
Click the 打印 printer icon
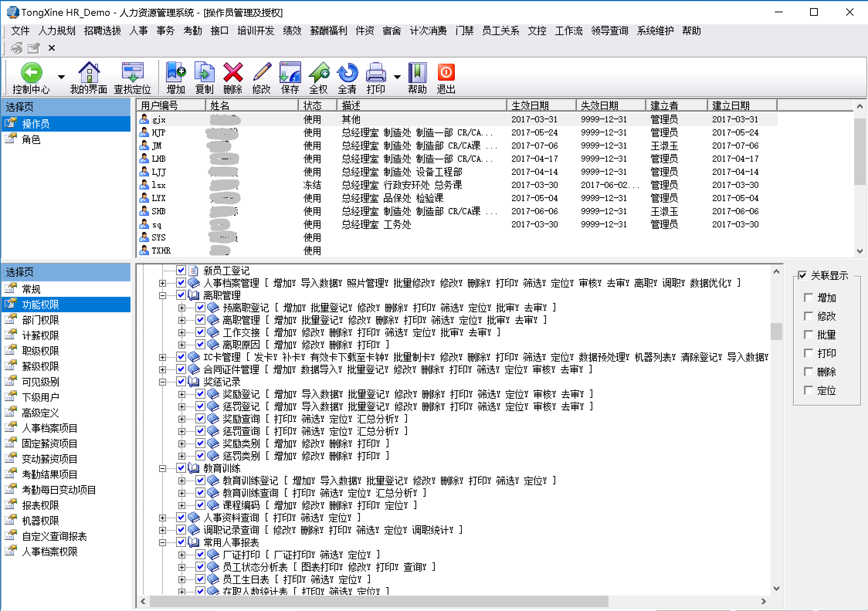click(x=376, y=73)
